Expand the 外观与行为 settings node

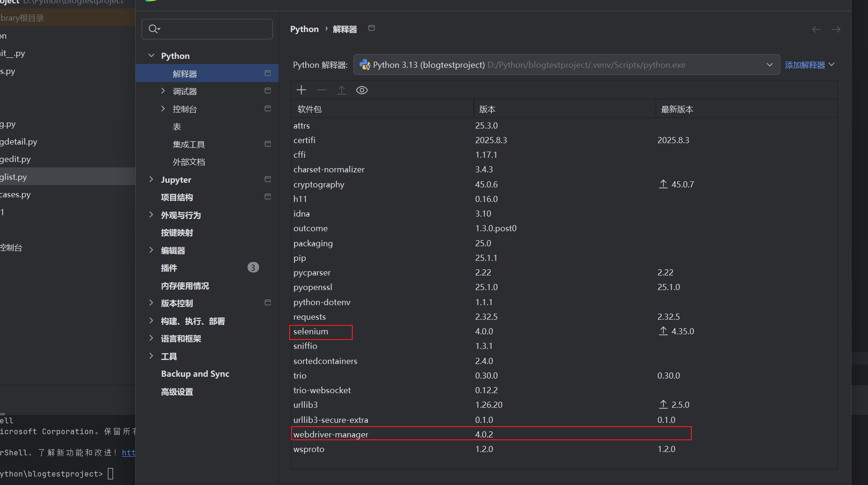[151, 215]
